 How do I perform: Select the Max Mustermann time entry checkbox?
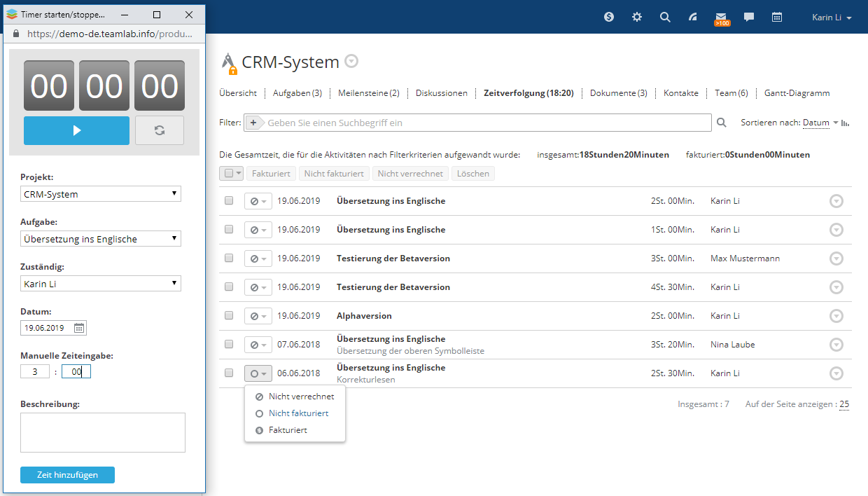point(229,259)
